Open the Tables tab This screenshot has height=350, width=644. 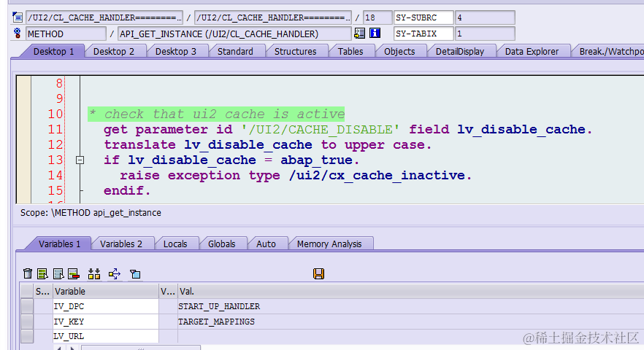(x=350, y=51)
